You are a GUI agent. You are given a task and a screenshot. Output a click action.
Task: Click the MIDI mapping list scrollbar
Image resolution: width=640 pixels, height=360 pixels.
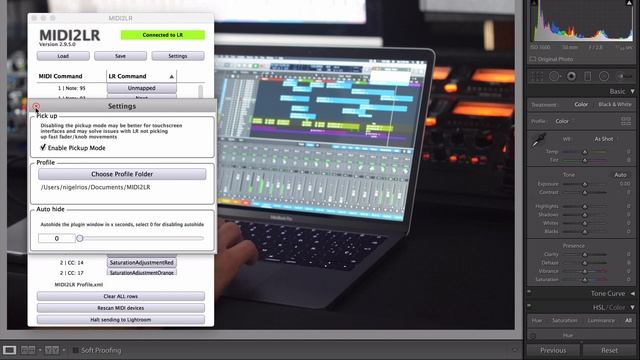click(200, 91)
